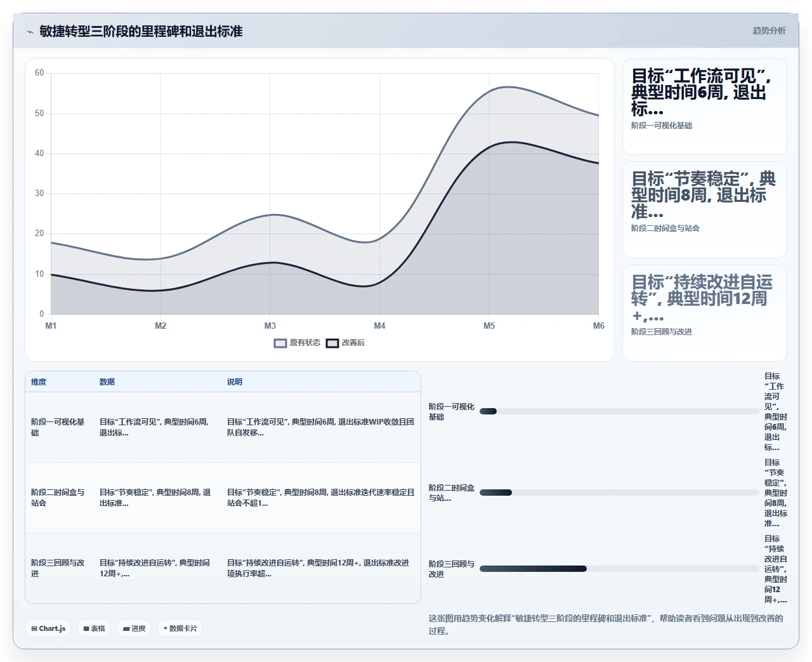The width and height of the screenshot is (812, 662).
Task: Select the 阶段二时间盒与站会 table cell
Action: (60, 498)
